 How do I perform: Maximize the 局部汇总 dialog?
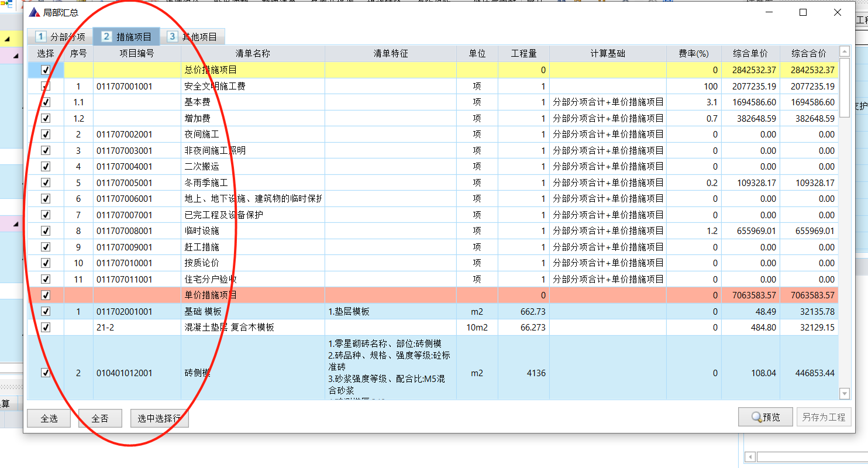803,12
